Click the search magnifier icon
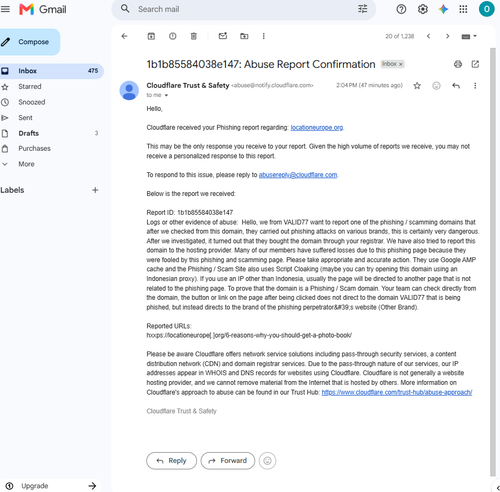 click(125, 9)
